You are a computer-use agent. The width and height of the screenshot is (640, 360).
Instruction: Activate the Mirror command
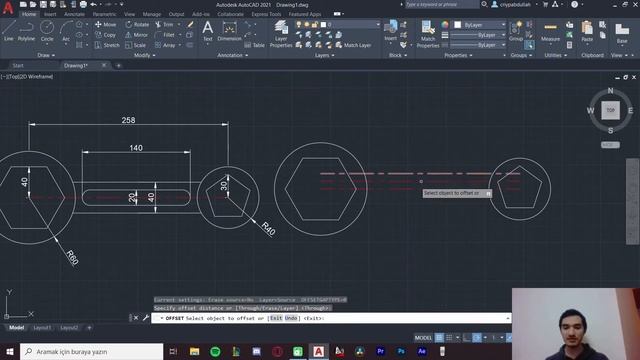(x=137, y=35)
